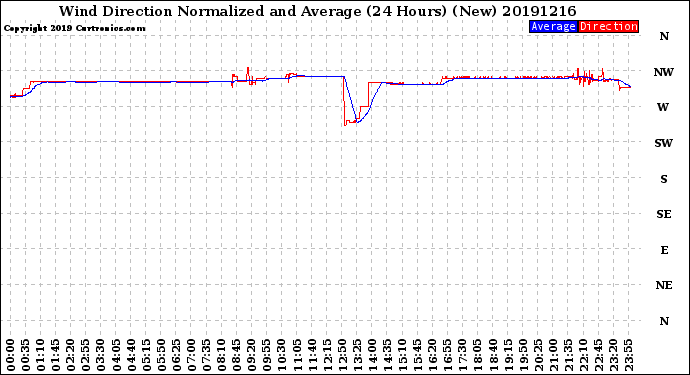Click the 14:35 time label

387,355
